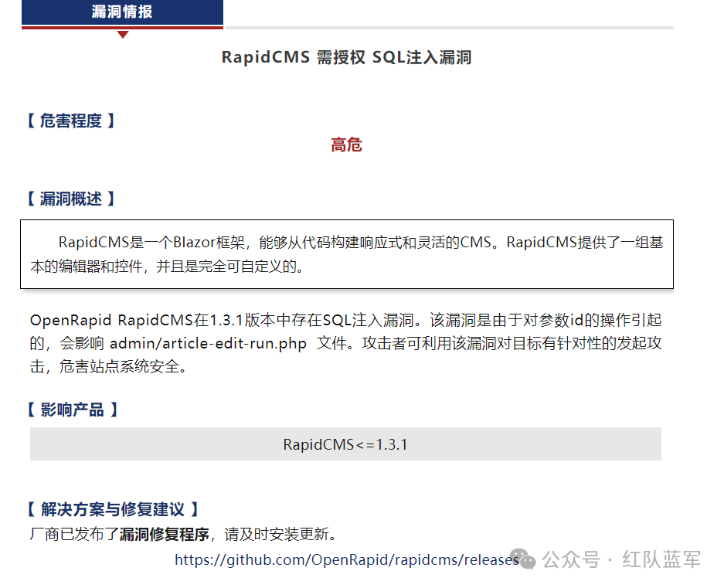Click the boxed RapidCMS Blazor框架 description
This screenshot has width=724, height=588.
347,254
